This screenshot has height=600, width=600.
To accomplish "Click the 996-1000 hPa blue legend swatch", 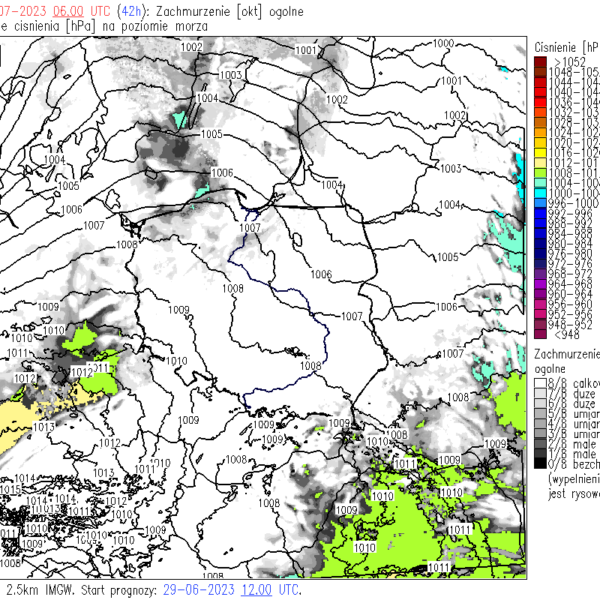I will [540, 203].
